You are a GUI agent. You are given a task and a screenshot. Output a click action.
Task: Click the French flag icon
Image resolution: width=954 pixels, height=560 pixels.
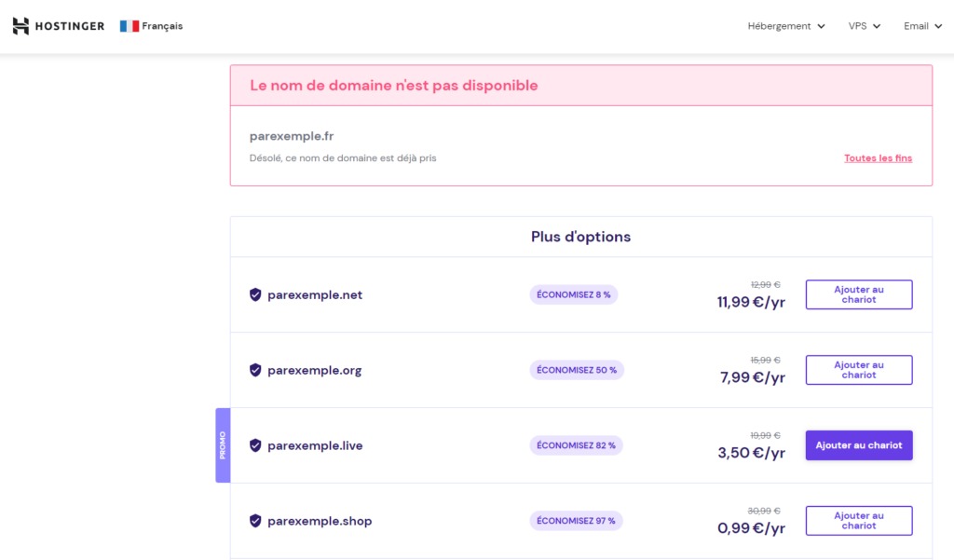129,26
